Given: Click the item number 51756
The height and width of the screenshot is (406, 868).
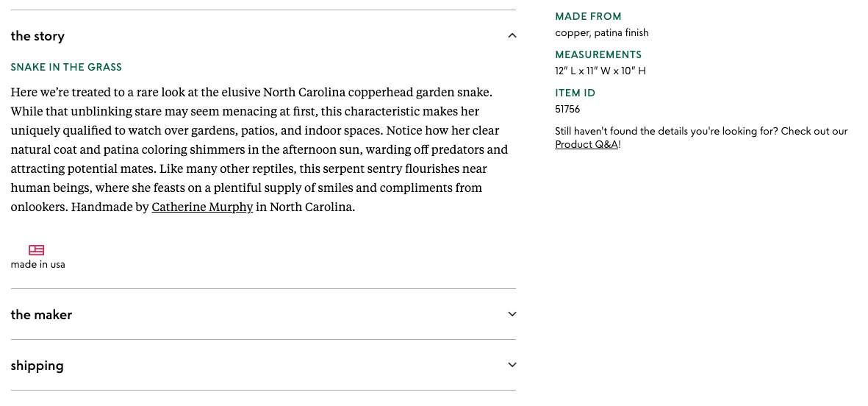Looking at the screenshot, I should [x=567, y=109].
